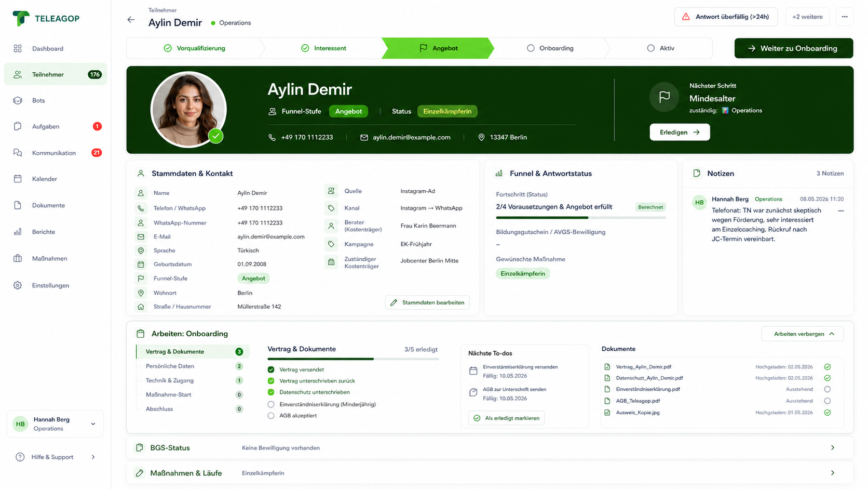Open Maßnahme-Start work section
This screenshot has width=868, height=489.
[x=193, y=394]
